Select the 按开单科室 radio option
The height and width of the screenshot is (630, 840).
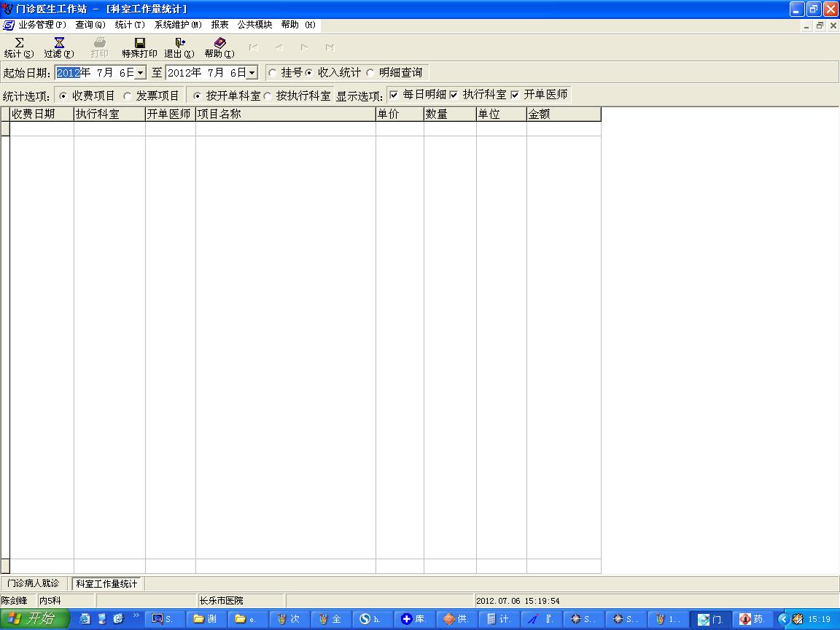(x=197, y=96)
